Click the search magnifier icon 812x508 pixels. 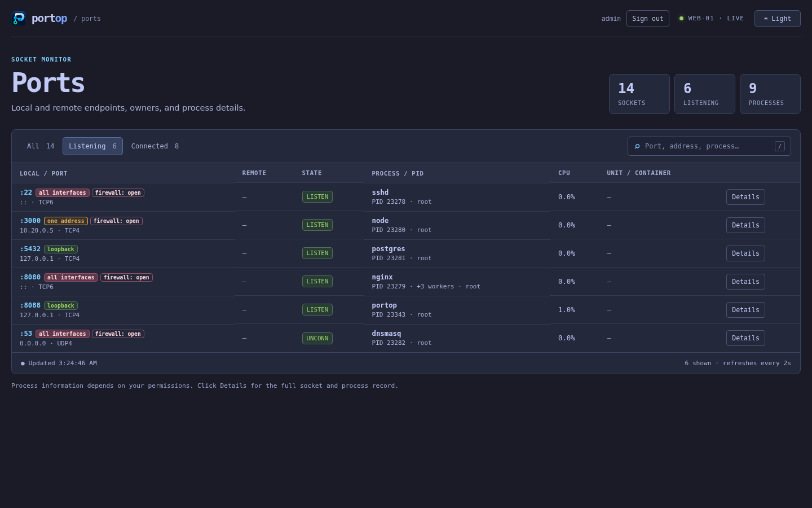coord(637,146)
